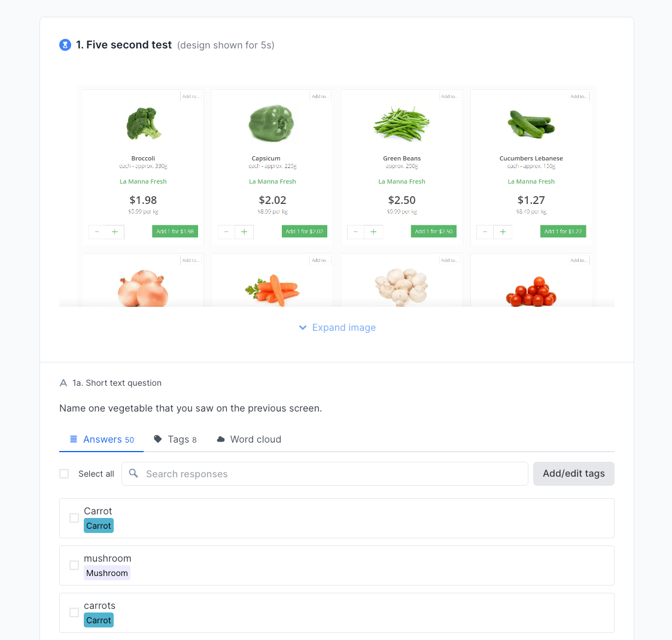Image resolution: width=672 pixels, height=640 pixels.
Task: Click the minus icon under Cucumbers Lebanese
Action: click(x=485, y=231)
